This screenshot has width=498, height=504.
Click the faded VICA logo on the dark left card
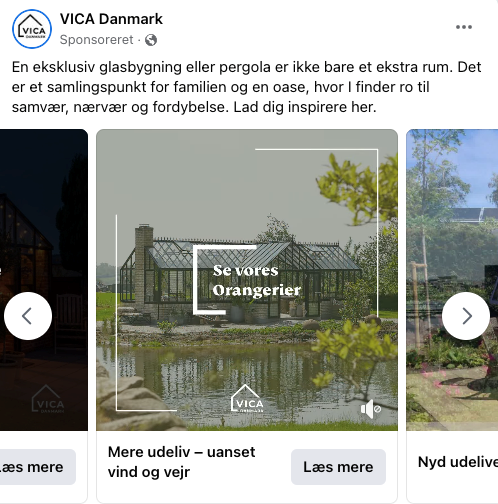pos(48,399)
